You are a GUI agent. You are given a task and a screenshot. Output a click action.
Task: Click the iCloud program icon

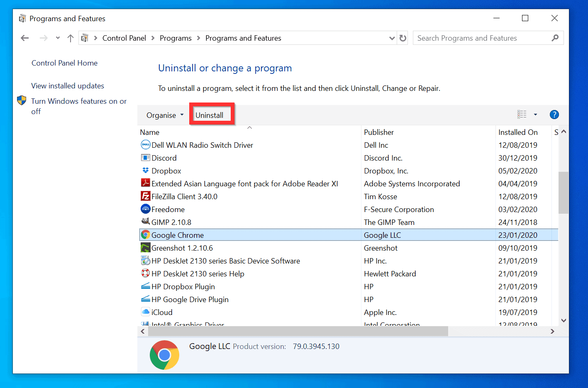pos(145,312)
